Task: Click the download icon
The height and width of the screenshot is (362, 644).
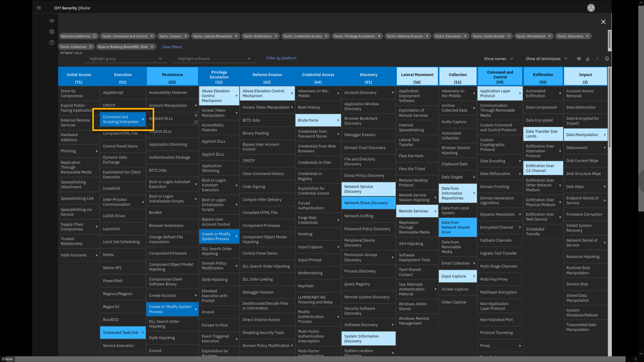Action: 588,59
